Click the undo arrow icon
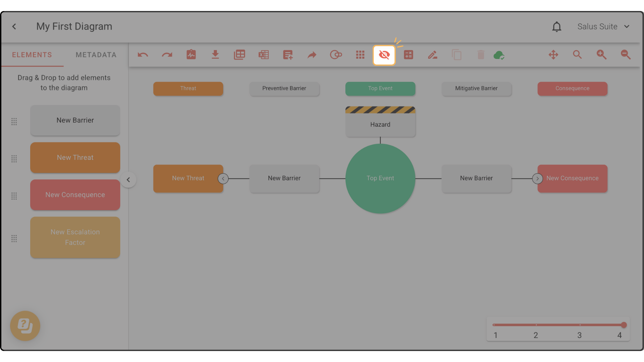The height and width of the screenshot is (362, 644). click(143, 55)
